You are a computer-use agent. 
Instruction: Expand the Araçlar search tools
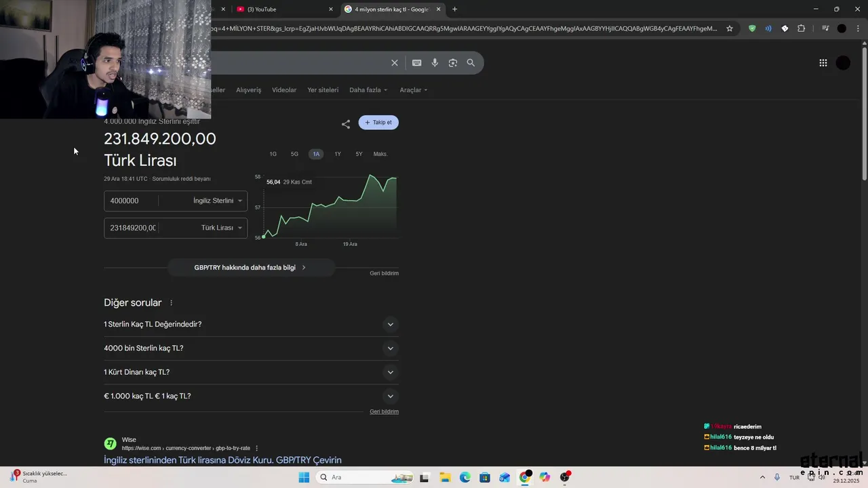414,90
